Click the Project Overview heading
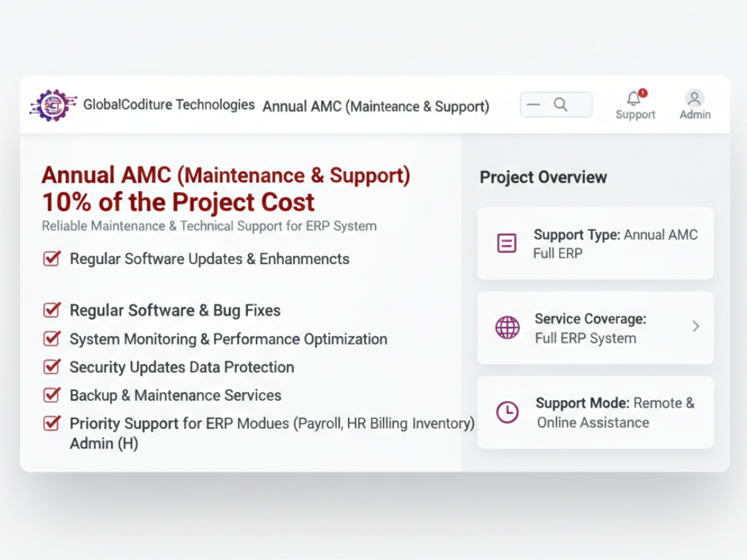The width and height of the screenshot is (747, 560). (x=543, y=177)
